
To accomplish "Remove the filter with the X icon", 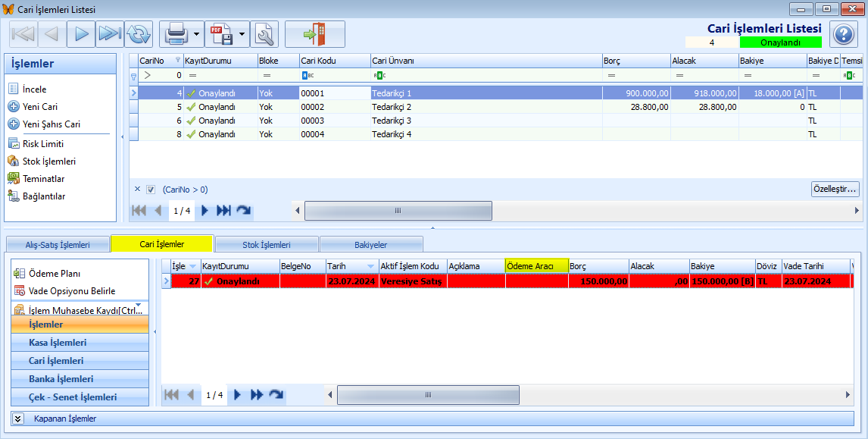I will (137, 189).
